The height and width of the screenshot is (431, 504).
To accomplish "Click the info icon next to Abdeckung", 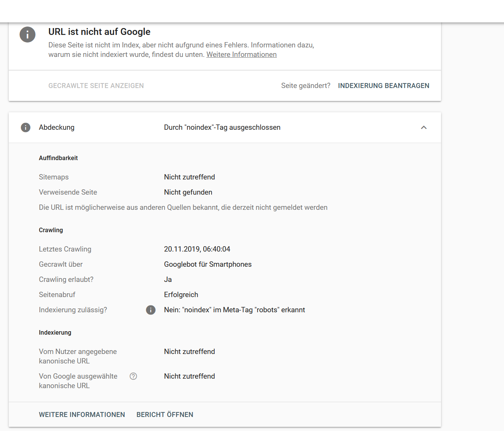I will (x=25, y=127).
